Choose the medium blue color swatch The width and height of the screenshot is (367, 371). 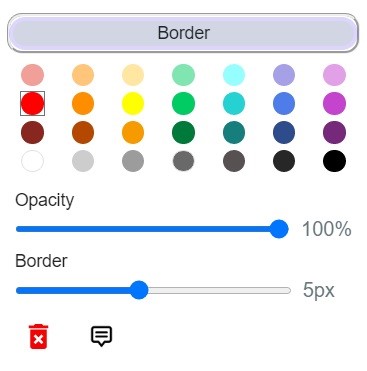tap(284, 104)
